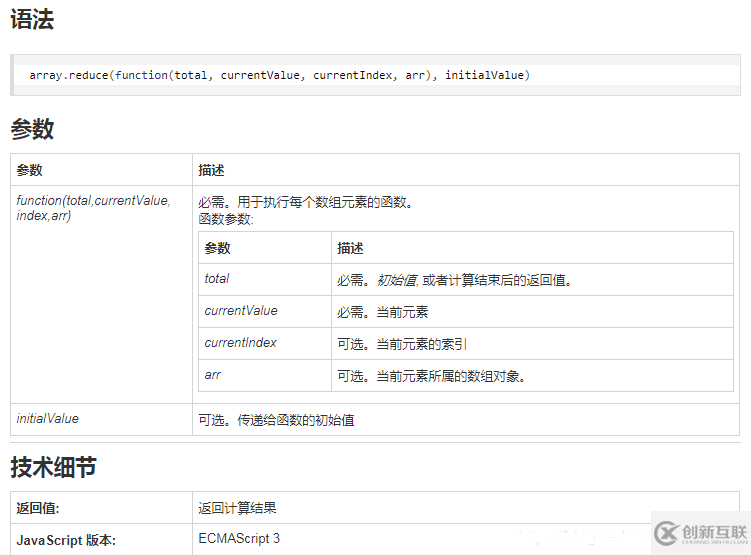
Task: Click the 参数 section heading
Action: (32, 129)
